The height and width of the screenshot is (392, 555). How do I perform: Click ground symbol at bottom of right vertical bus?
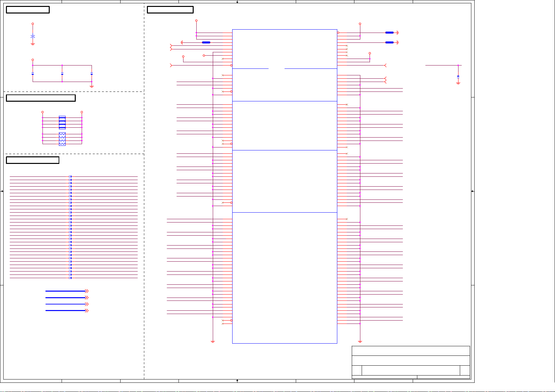360,342
